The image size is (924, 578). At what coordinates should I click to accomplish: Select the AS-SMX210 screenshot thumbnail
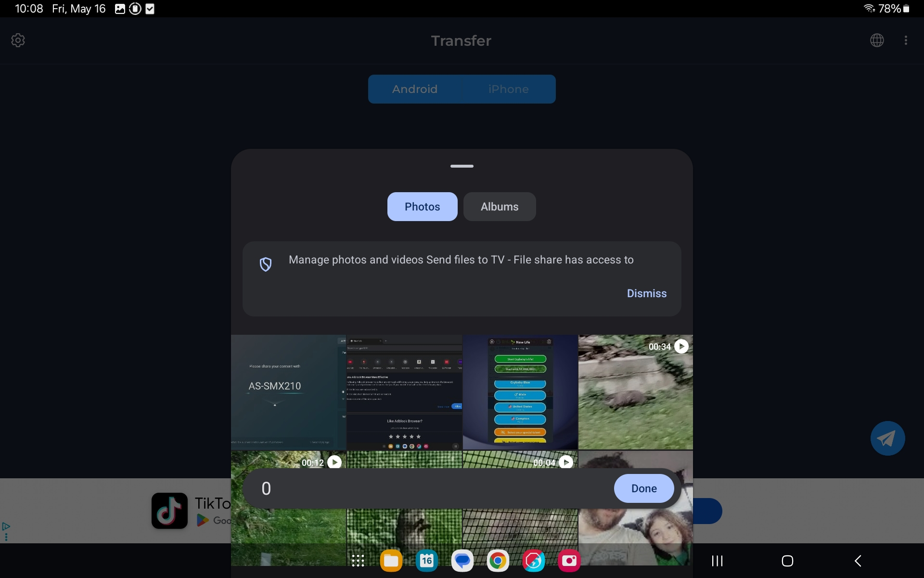click(x=288, y=392)
